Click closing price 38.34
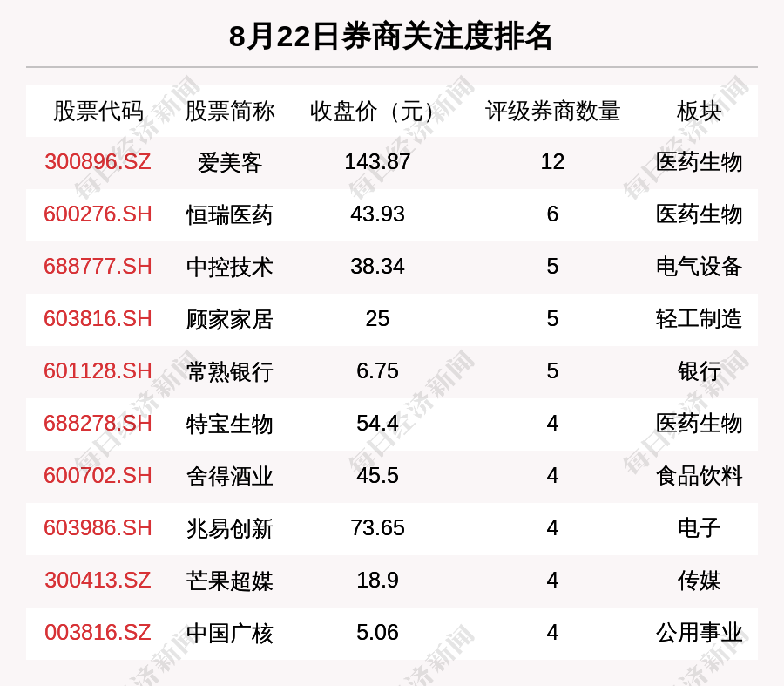The image size is (784, 686). click(377, 267)
